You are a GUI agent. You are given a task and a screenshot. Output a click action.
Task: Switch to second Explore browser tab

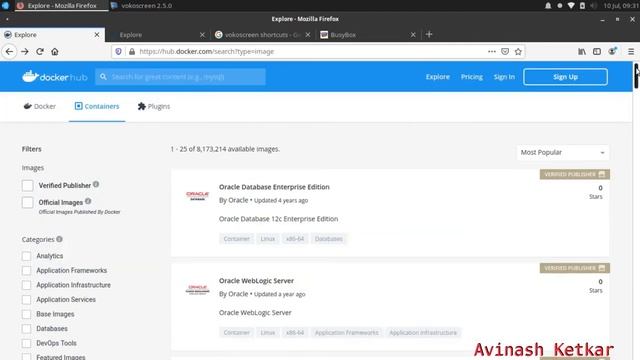(157, 35)
